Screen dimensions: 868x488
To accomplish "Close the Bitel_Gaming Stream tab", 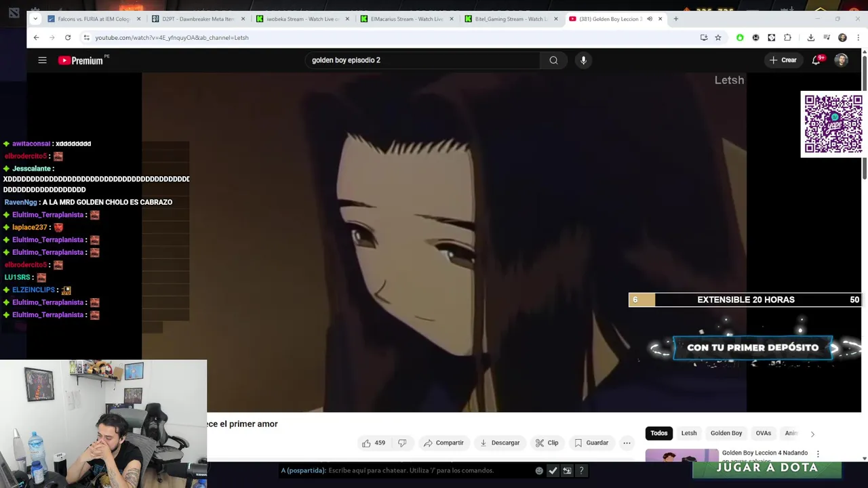I will [x=556, y=19].
